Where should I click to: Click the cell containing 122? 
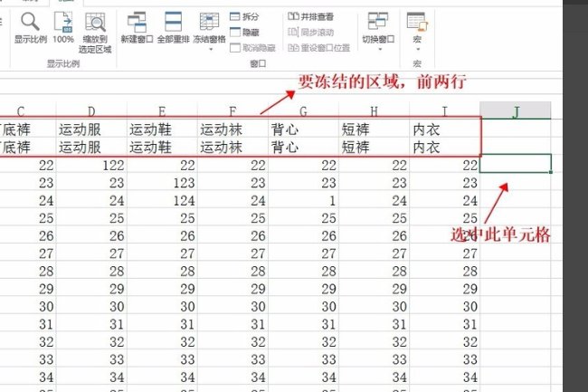click(91, 165)
